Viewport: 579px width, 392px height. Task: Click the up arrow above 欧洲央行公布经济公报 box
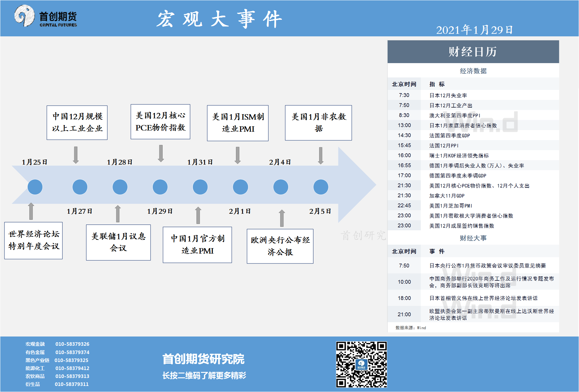pyautogui.click(x=282, y=218)
